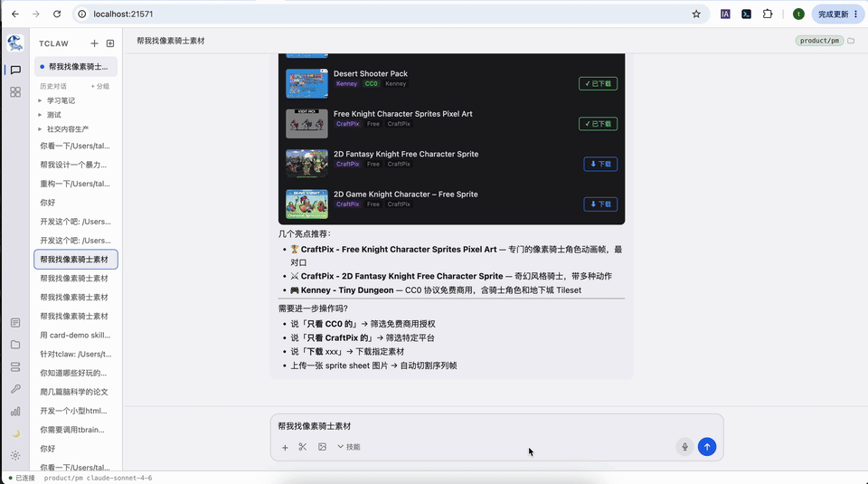Start a new chat with plus icon
The image size is (868, 484).
pos(94,43)
